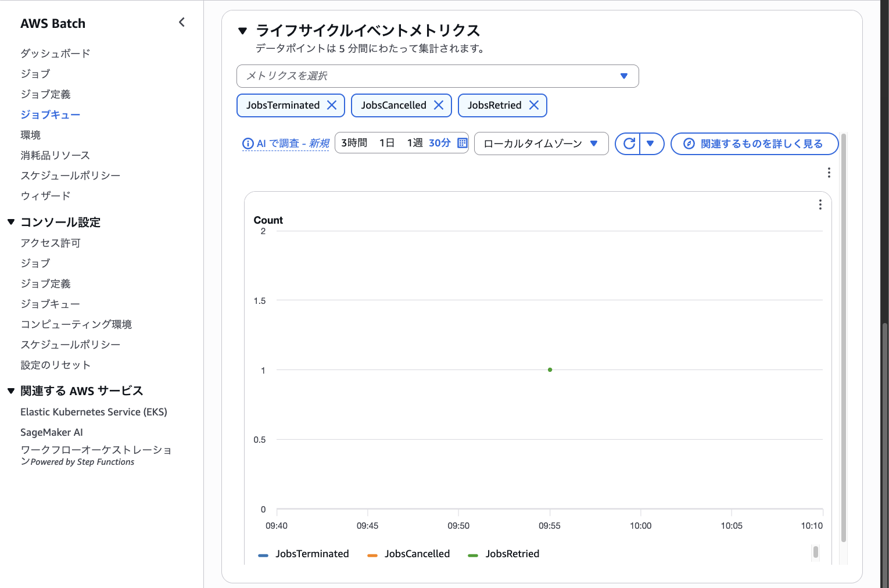Toggle the JobsTerminated legend color swatch
This screenshot has width=889, height=588.
[x=263, y=555]
